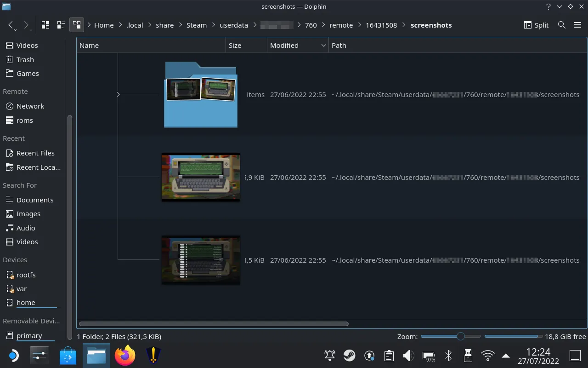Switch to compact view mode
Screen dimensions: 588x368
coord(60,25)
